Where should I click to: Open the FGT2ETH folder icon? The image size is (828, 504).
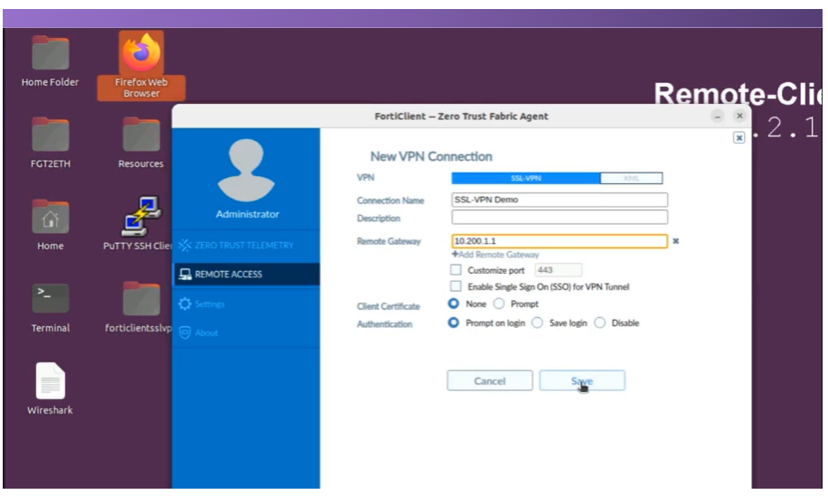pyautogui.click(x=50, y=143)
